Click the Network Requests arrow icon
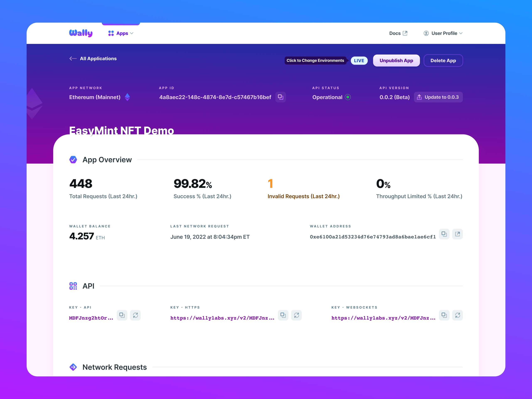This screenshot has height=399, width=532. click(x=73, y=367)
